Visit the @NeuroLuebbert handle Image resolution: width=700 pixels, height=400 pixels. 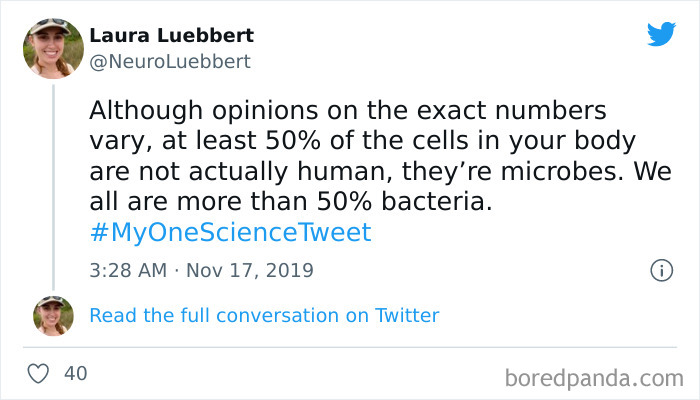(x=170, y=62)
